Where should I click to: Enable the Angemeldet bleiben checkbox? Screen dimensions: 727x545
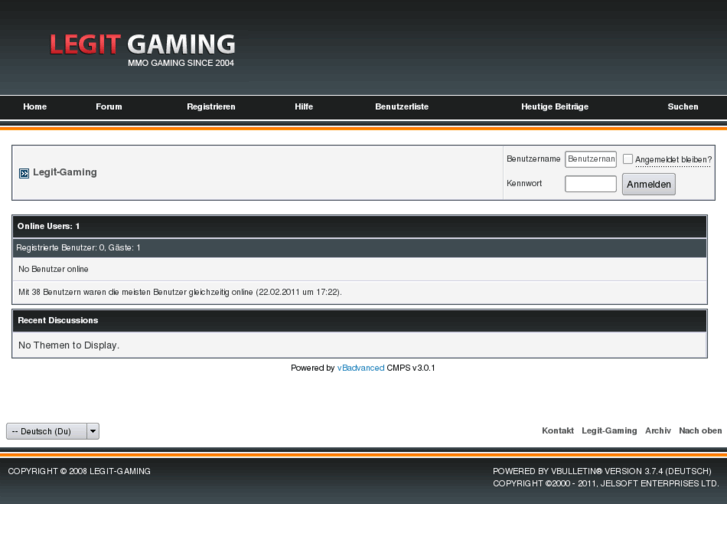point(628,159)
